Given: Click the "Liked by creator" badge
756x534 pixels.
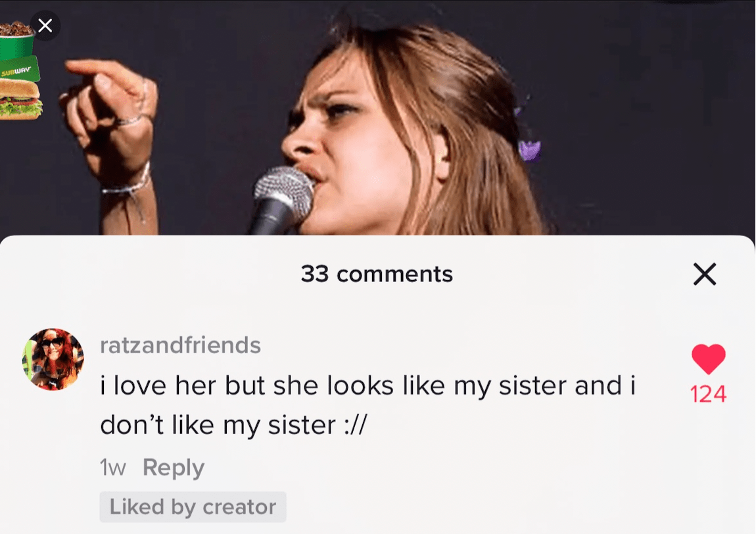Looking at the screenshot, I should tap(193, 507).
